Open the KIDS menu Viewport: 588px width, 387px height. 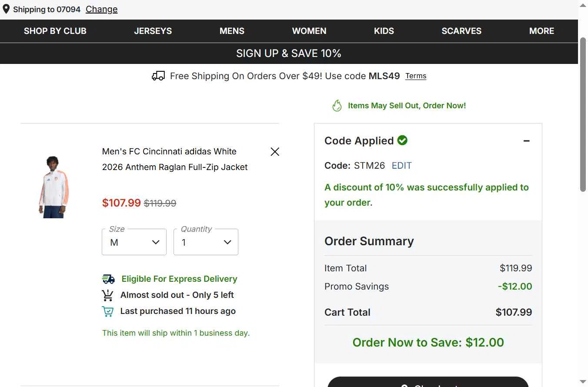pyautogui.click(x=384, y=31)
